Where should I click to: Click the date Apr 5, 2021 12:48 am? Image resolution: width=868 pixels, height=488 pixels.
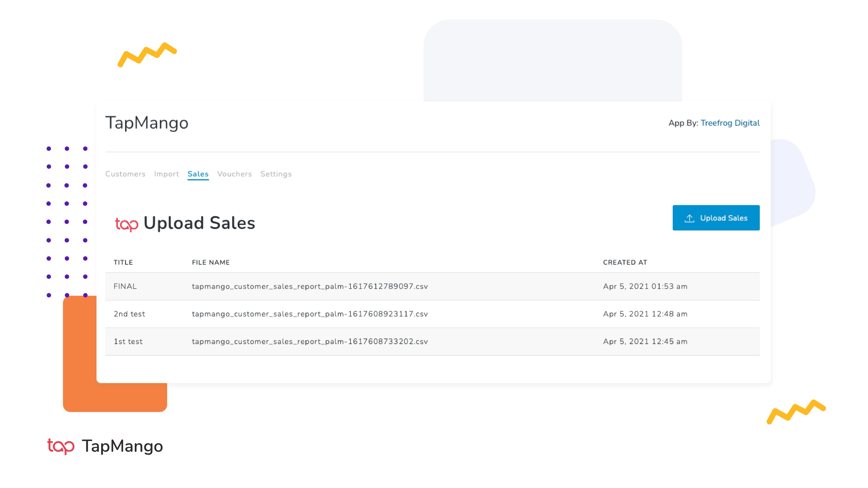point(645,314)
